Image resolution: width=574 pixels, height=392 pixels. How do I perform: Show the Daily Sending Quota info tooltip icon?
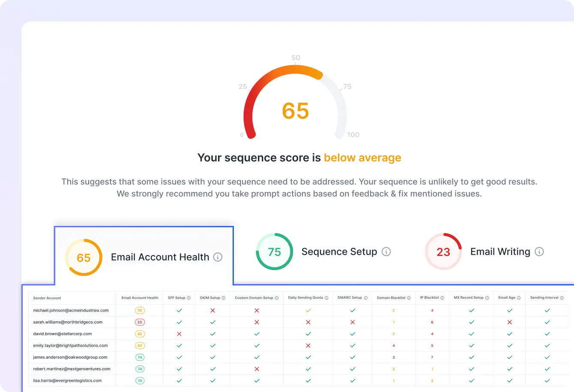[327, 298]
